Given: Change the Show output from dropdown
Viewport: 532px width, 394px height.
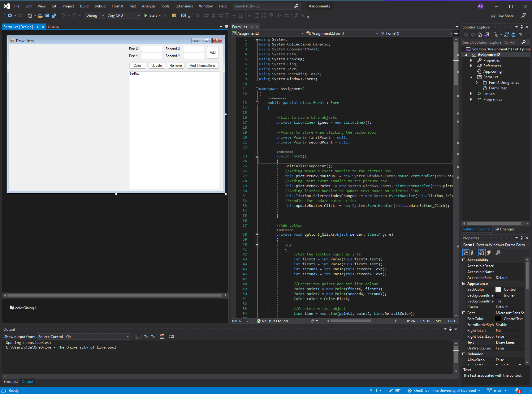Looking at the screenshot, I should pos(127,336).
